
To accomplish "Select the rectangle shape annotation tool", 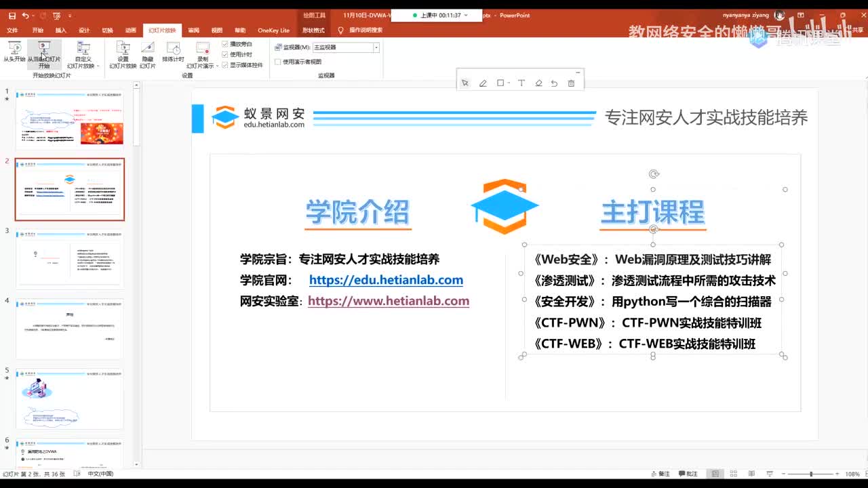I will pos(500,83).
